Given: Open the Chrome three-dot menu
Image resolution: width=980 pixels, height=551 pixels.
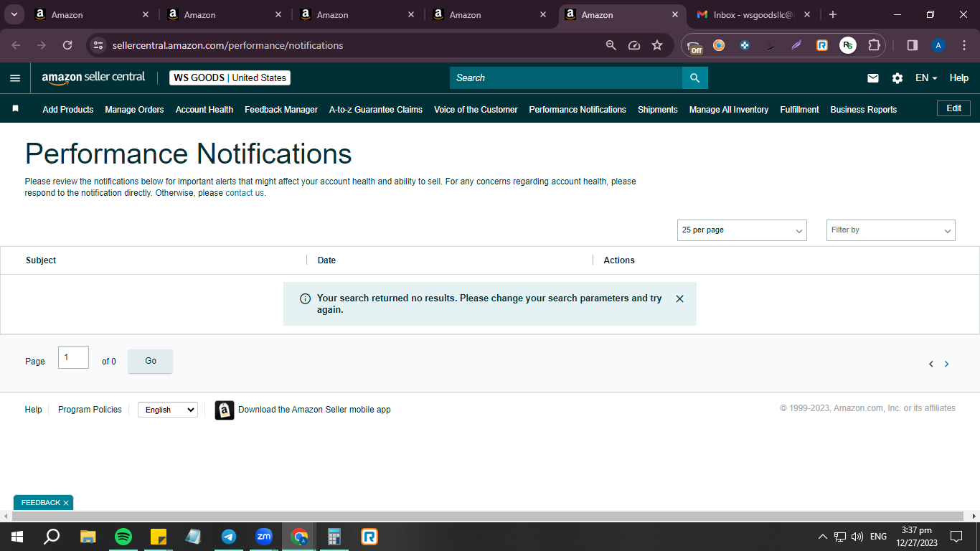Looking at the screenshot, I should pyautogui.click(x=963, y=45).
